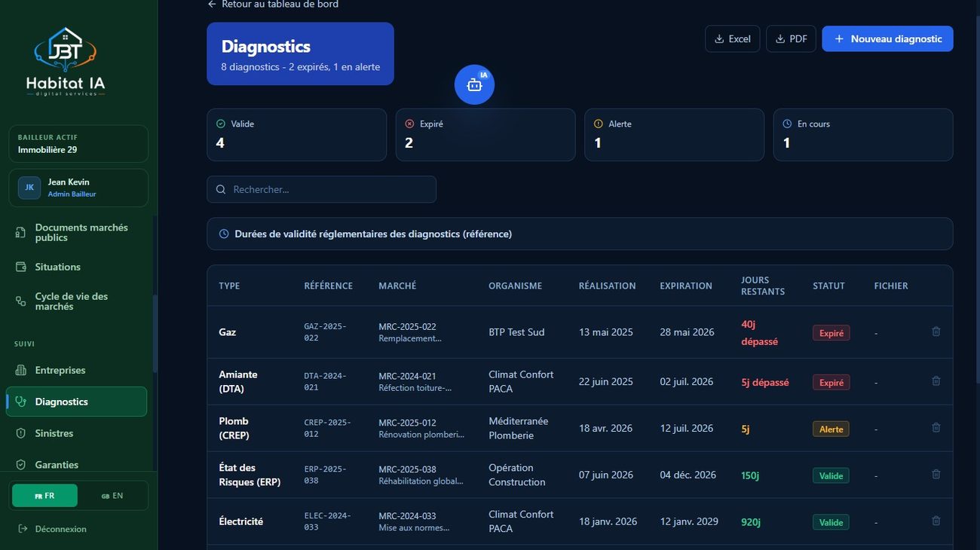
Task: Click the Alerte status badge for Plomb
Action: pyautogui.click(x=831, y=429)
